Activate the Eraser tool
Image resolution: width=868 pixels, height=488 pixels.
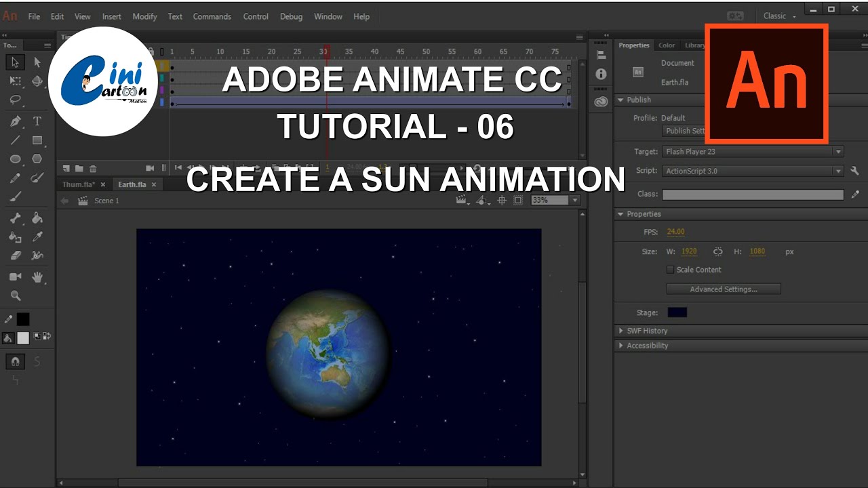pyautogui.click(x=15, y=256)
